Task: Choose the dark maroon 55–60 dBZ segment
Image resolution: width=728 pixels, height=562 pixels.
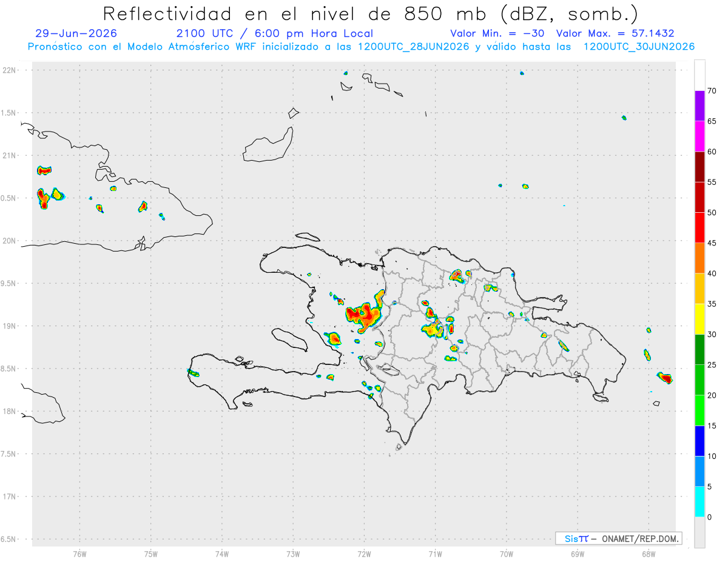Action: click(x=699, y=167)
